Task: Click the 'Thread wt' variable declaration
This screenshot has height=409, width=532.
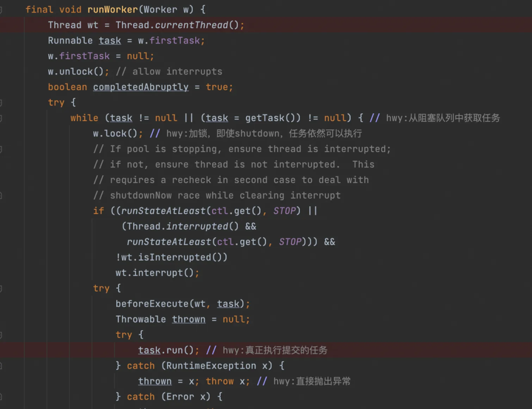Action: (73, 25)
